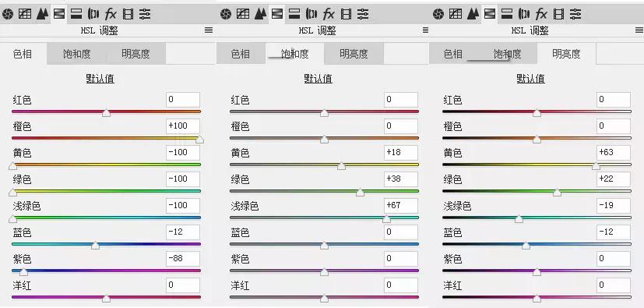Image resolution: width=644 pixels, height=308 pixels.
Task: Open fx Effects icon in Saturation panel
Action: 329,14
